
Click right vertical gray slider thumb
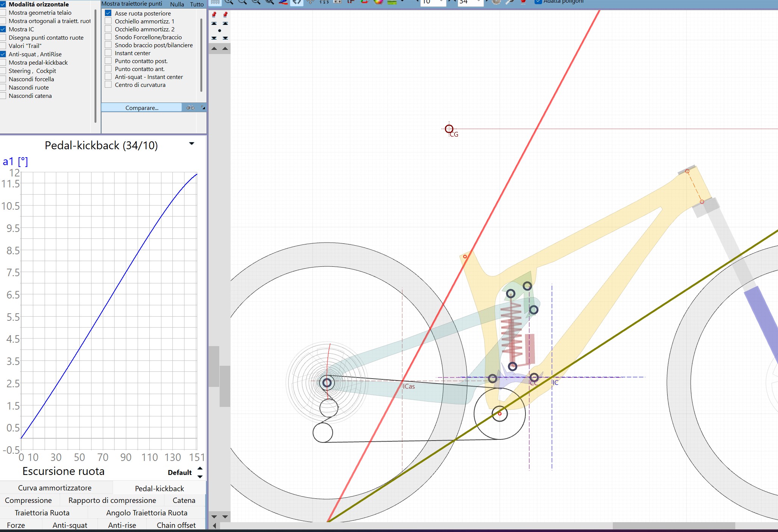click(x=225, y=386)
